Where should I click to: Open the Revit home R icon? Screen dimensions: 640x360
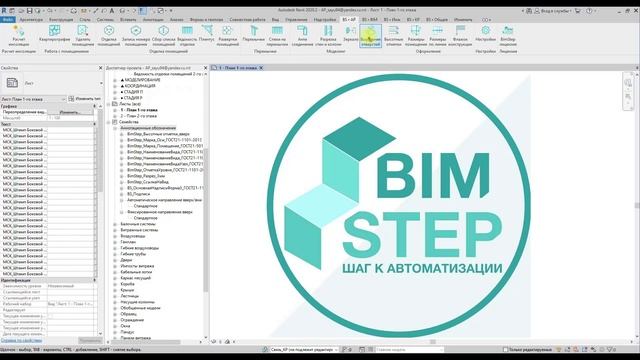[4, 11]
